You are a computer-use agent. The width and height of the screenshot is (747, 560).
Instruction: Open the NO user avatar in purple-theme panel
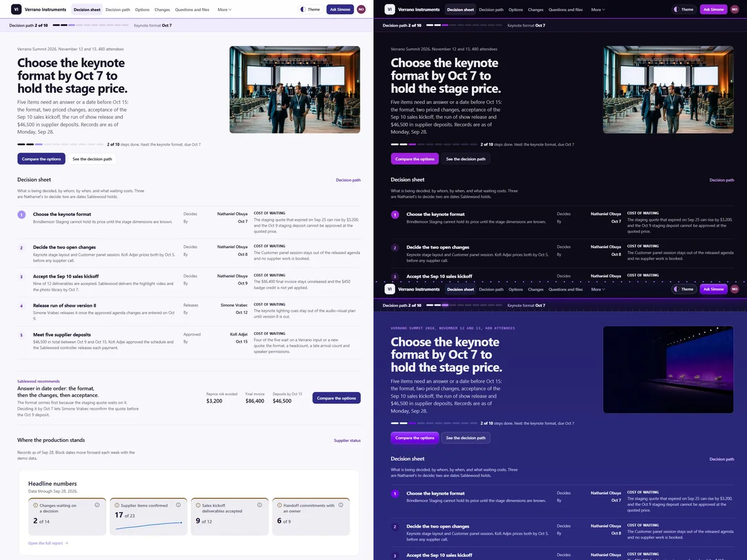coord(735,289)
